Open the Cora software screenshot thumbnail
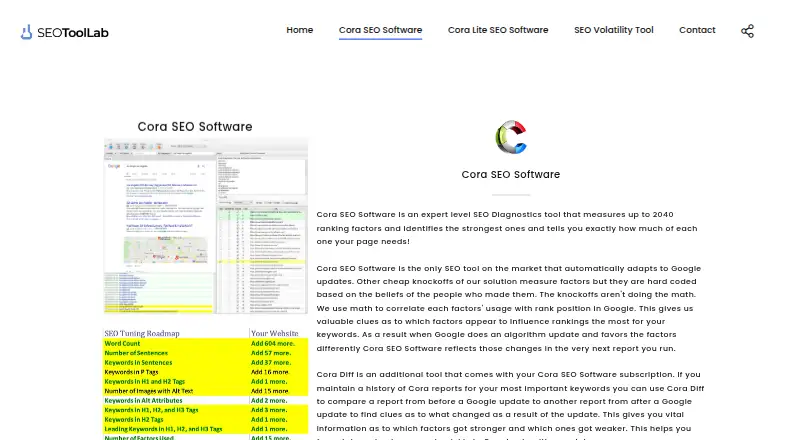 point(206,226)
